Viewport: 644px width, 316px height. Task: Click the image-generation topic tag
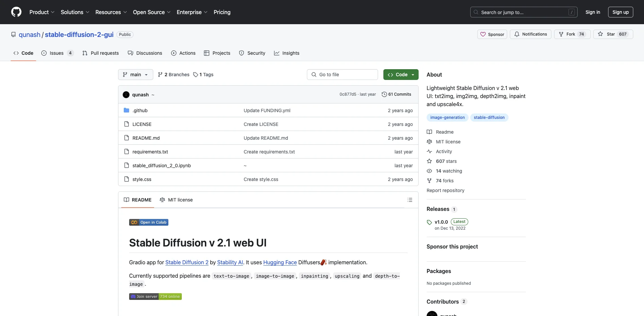coord(447,118)
